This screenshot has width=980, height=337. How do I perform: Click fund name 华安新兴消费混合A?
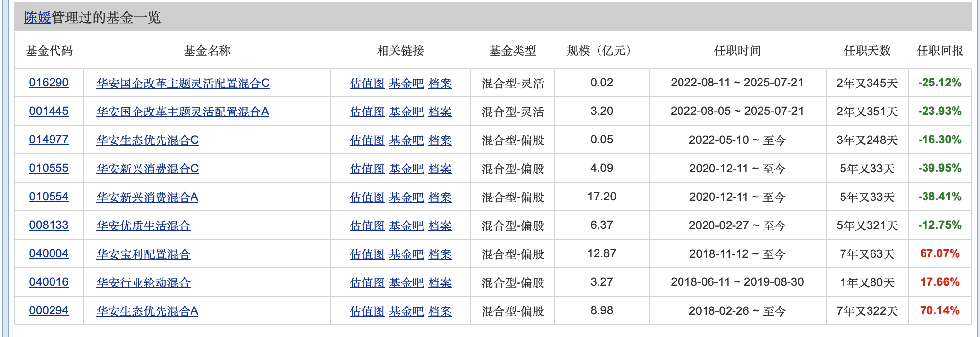point(147,197)
